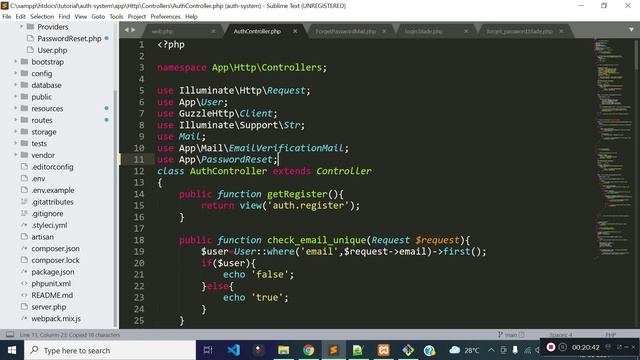Click the icon beside .styleci.yml
The width and height of the screenshot is (640, 360).
click(x=24, y=225)
